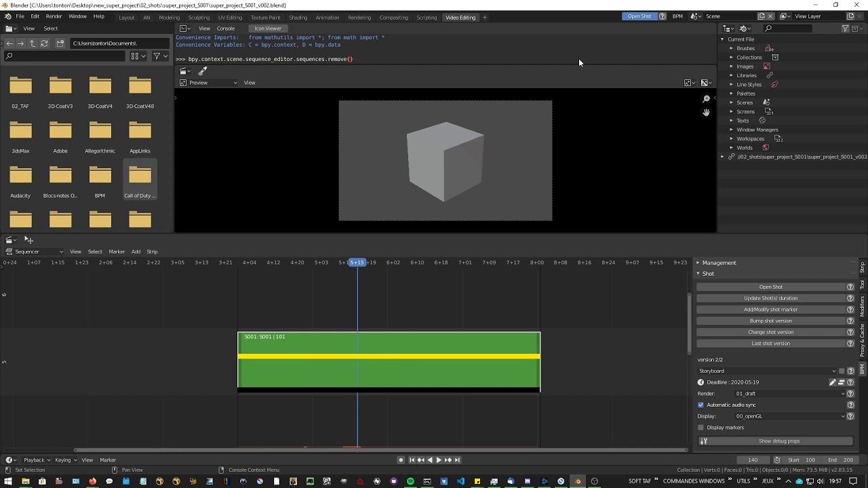Jump to next keyframe
The width and height of the screenshot is (868, 488).
(448, 460)
